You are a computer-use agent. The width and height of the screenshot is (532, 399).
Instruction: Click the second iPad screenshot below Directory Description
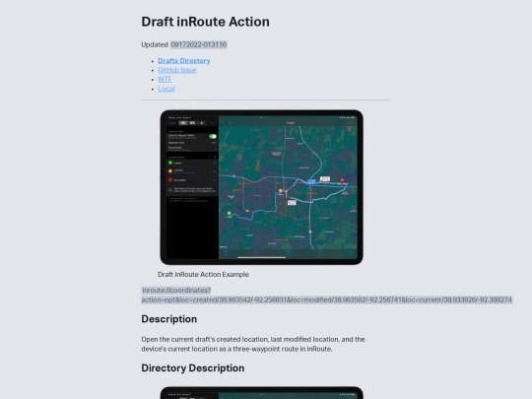[262, 392]
